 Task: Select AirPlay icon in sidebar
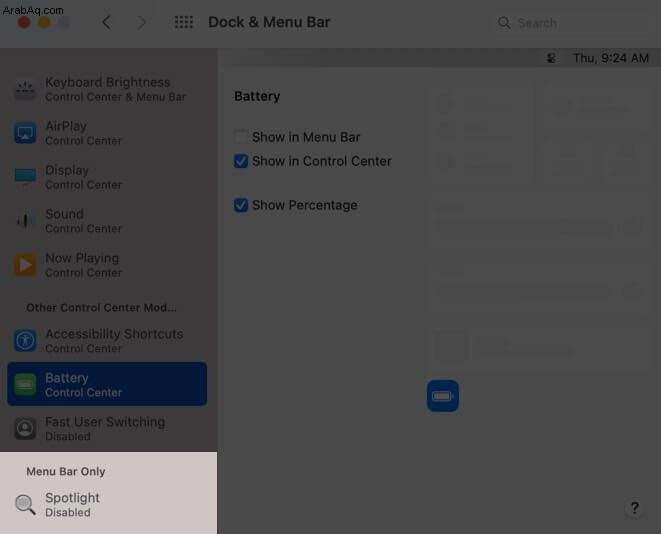click(25, 133)
